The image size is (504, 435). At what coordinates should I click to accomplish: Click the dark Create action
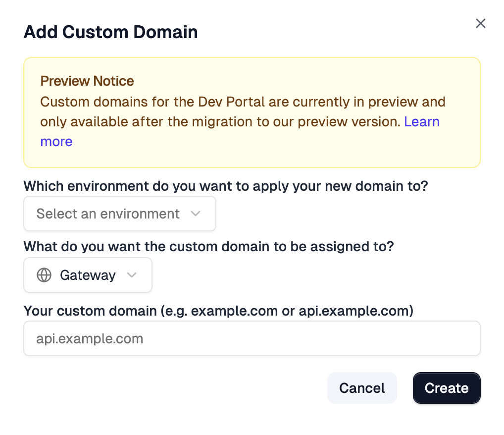(446, 388)
